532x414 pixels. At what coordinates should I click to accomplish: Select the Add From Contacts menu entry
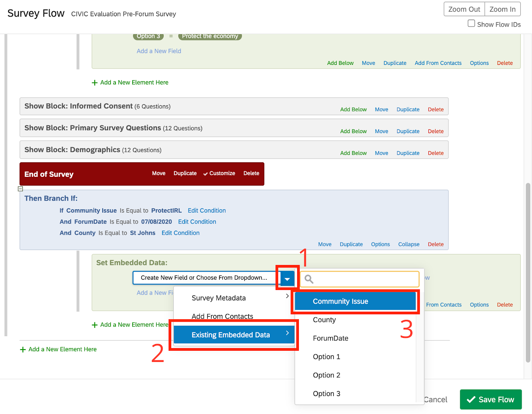(x=222, y=316)
